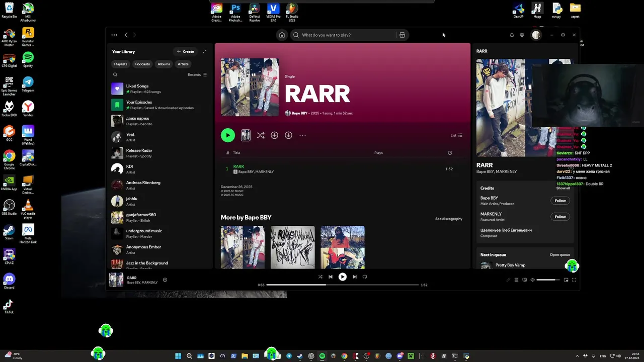This screenshot has height=362, width=644.
Task: Enter full screen player view
Action: click(574, 280)
